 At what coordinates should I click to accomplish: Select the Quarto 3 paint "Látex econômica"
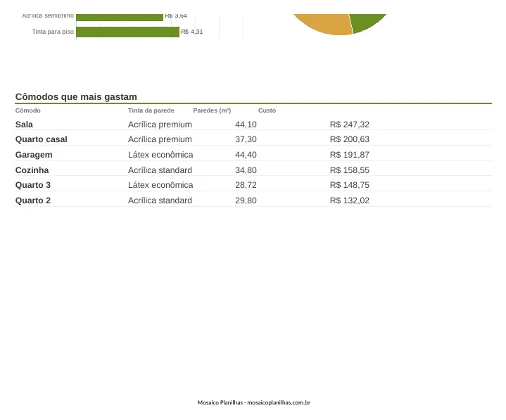pos(160,185)
